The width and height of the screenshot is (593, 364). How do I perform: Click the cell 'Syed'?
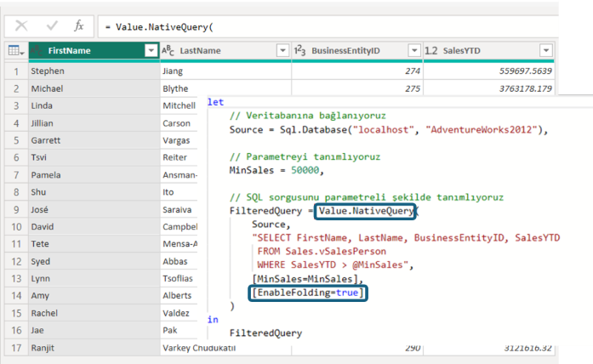coord(94,261)
